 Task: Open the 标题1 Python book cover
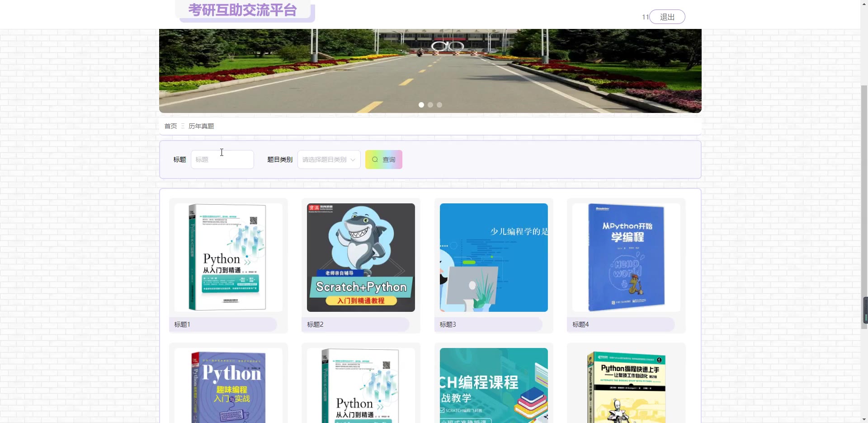(228, 258)
